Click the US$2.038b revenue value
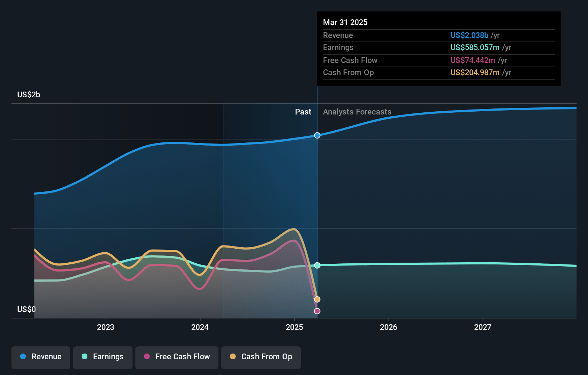This screenshot has height=375, width=588. point(469,35)
